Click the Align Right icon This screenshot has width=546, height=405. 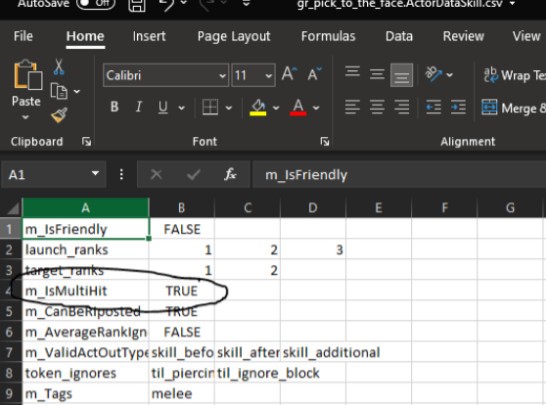(x=401, y=107)
